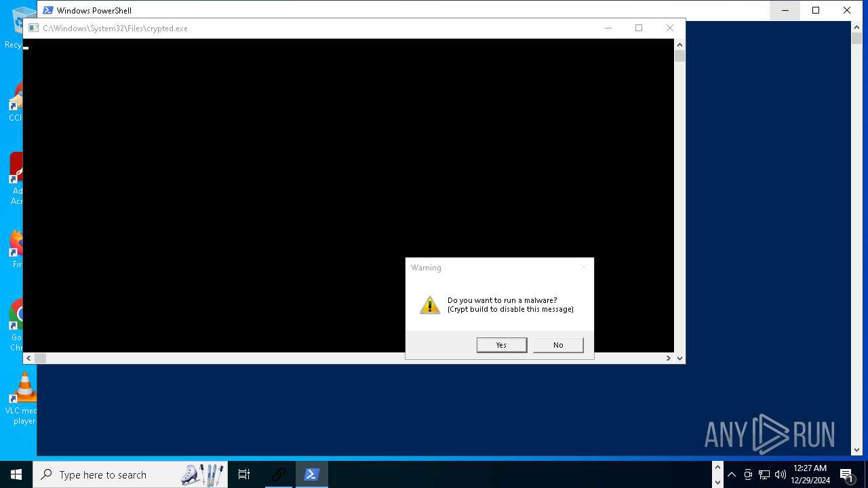Viewport: 868px width, 488px height.
Task: Click the network tray icon
Action: [x=764, y=474]
